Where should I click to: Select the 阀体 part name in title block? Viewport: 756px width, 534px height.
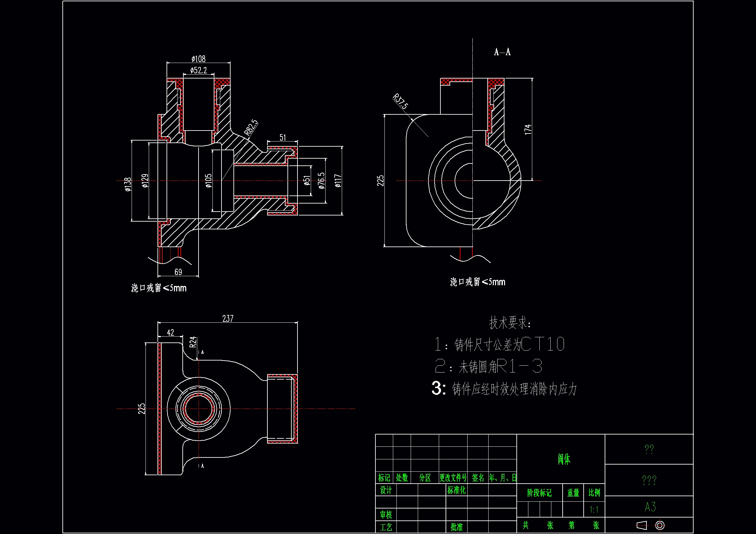click(x=564, y=459)
